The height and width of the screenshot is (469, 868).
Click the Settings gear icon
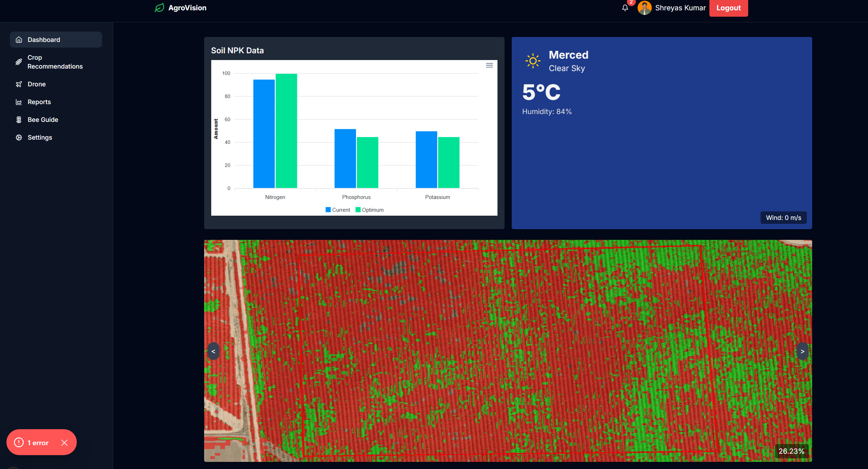[19, 138]
